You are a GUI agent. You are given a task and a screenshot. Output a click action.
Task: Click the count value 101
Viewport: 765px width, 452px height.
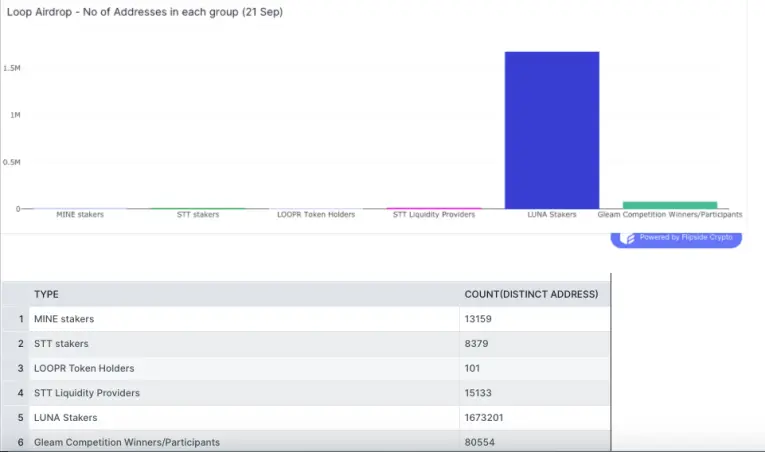point(472,369)
